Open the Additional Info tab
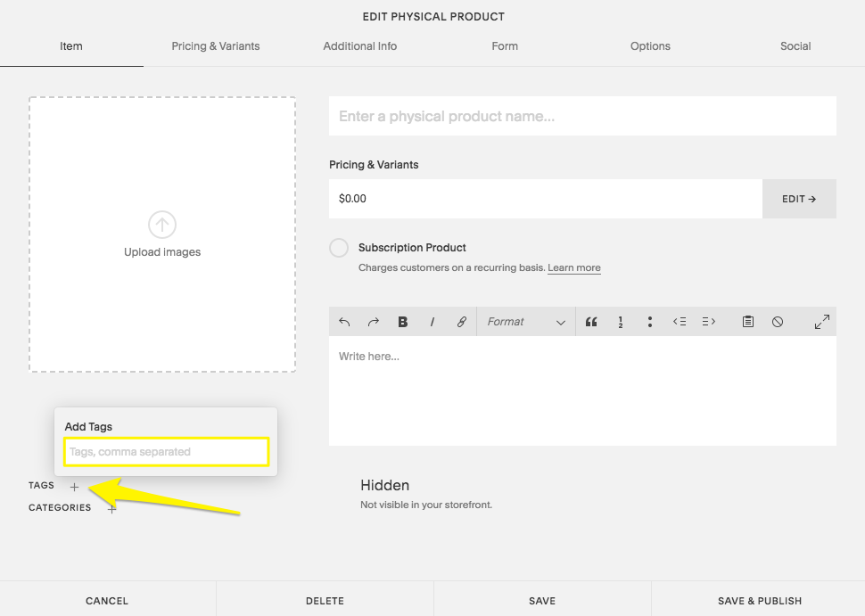The height and width of the screenshot is (616, 865). pos(360,46)
